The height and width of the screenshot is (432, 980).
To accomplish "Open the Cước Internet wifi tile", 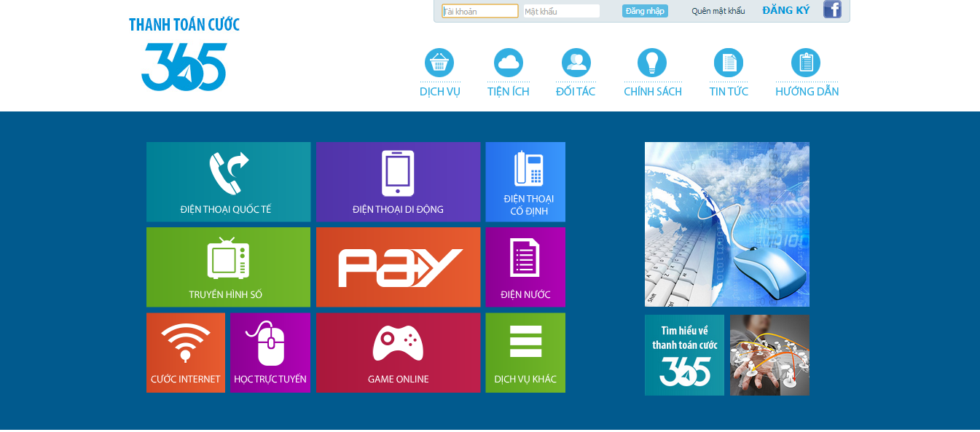I will 186,353.
